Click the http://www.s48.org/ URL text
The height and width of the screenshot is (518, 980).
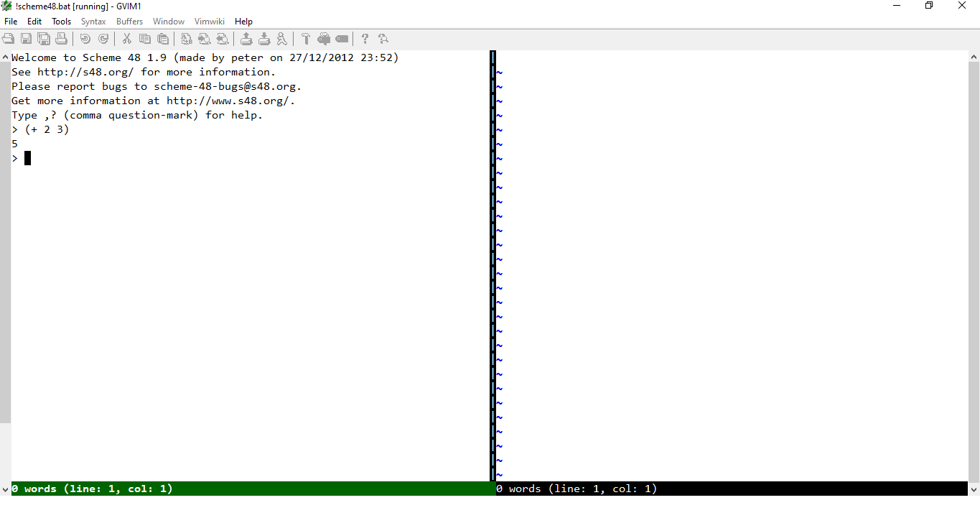pyautogui.click(x=228, y=101)
